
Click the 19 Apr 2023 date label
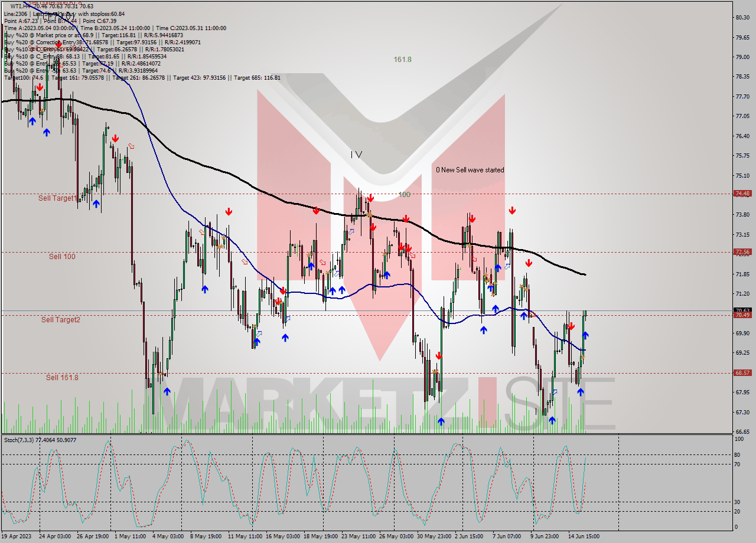[x=17, y=537]
